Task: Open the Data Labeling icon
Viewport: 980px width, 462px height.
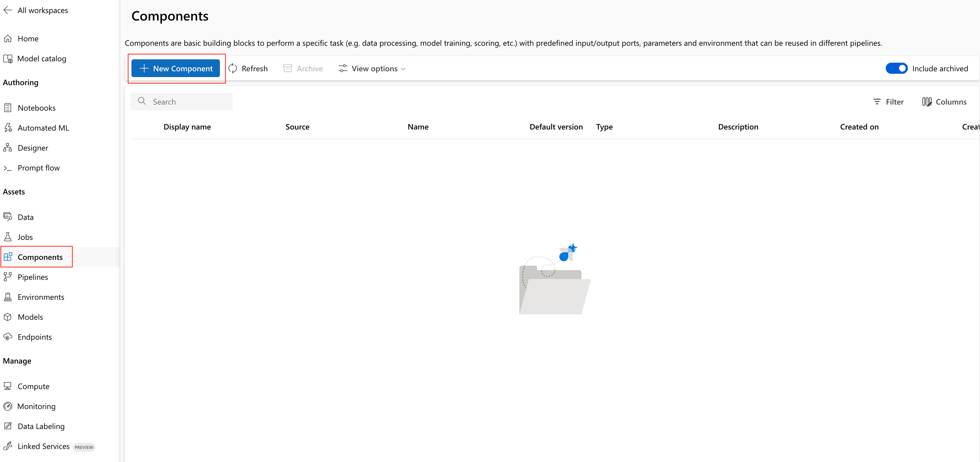Action: 7,426
